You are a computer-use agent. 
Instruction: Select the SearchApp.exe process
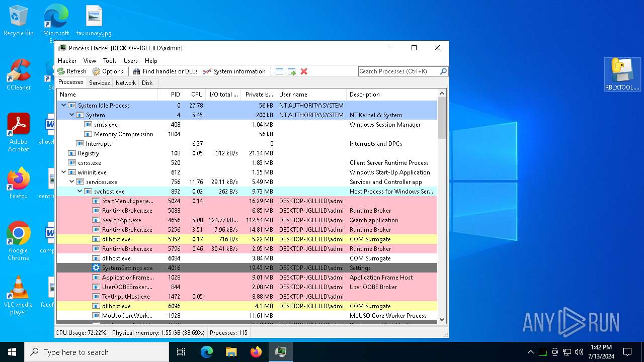pos(247,220)
